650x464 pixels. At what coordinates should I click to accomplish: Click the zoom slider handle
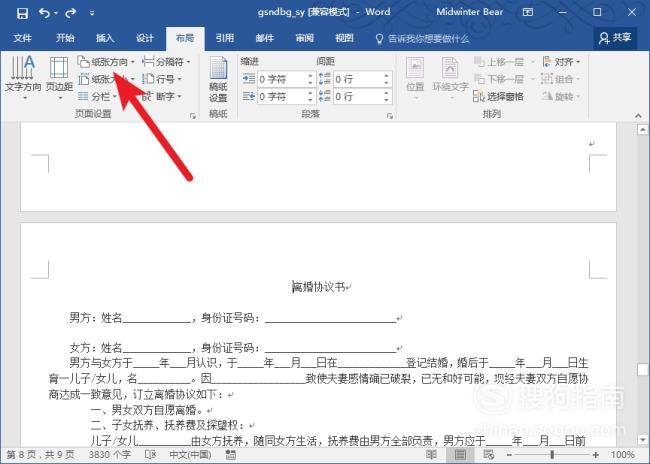pyautogui.click(x=552, y=455)
